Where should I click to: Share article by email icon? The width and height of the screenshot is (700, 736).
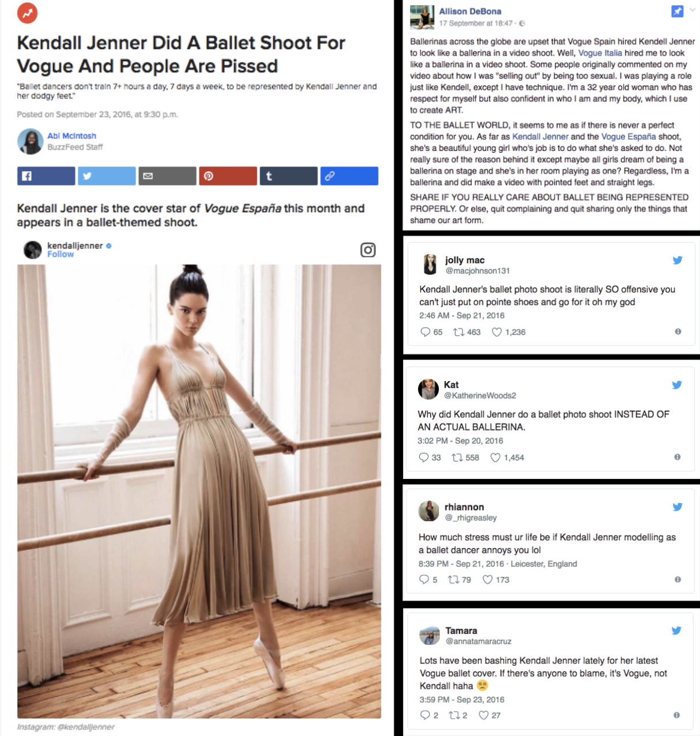167,176
